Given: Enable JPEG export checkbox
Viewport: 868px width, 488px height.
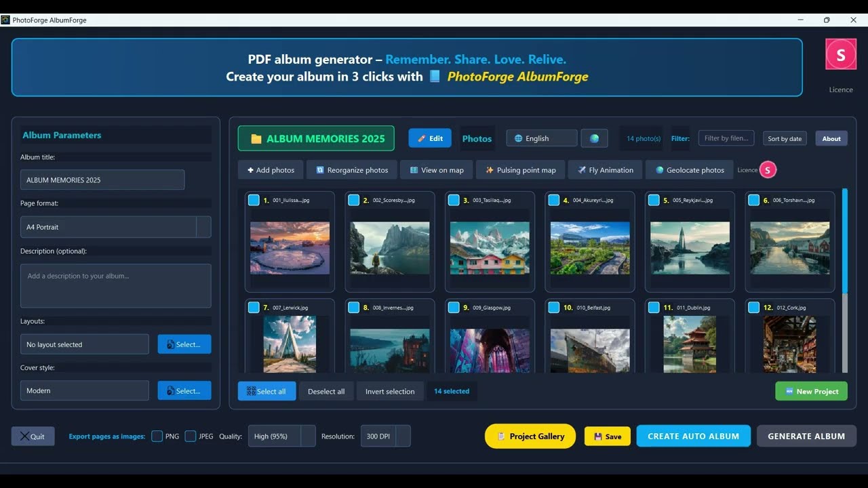Looking at the screenshot, I should pos(191,436).
